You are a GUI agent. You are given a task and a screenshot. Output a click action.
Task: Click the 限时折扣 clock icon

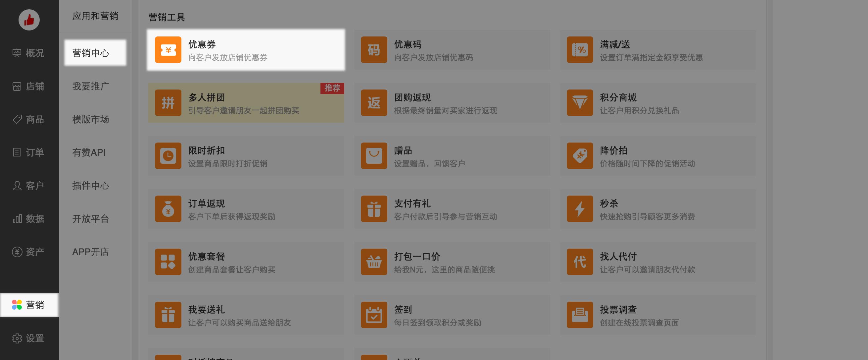coord(168,155)
